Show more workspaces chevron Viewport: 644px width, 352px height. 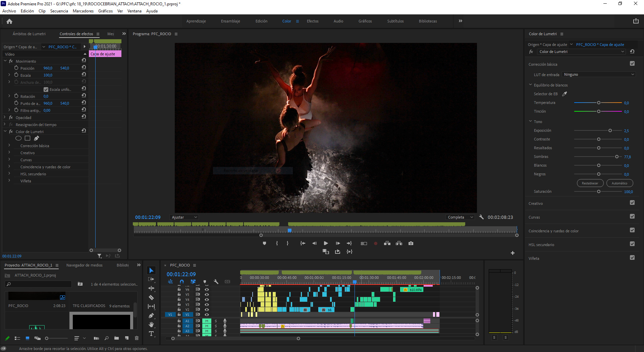pyautogui.click(x=461, y=21)
